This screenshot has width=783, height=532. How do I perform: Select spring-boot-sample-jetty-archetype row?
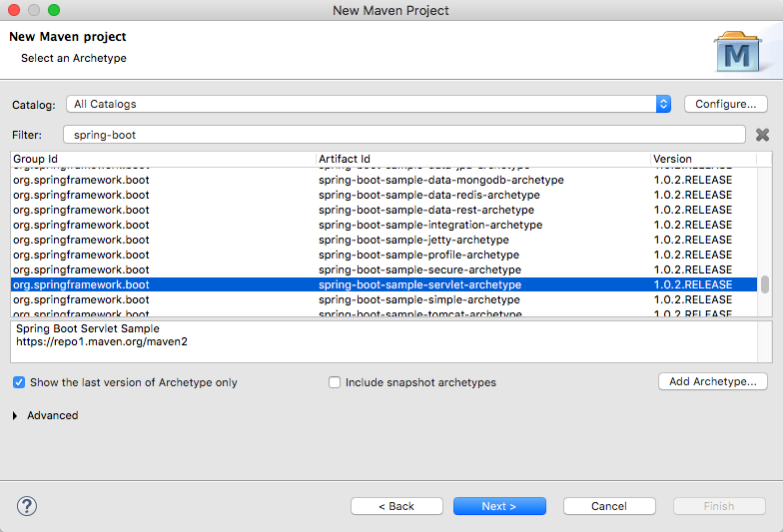coord(384,240)
